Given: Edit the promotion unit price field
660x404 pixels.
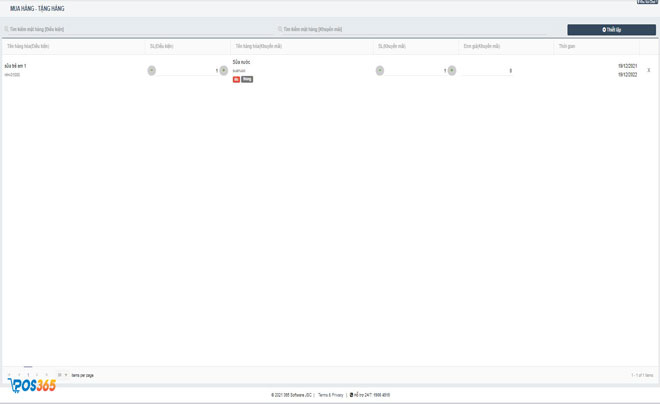Looking at the screenshot, I should click(487, 71).
